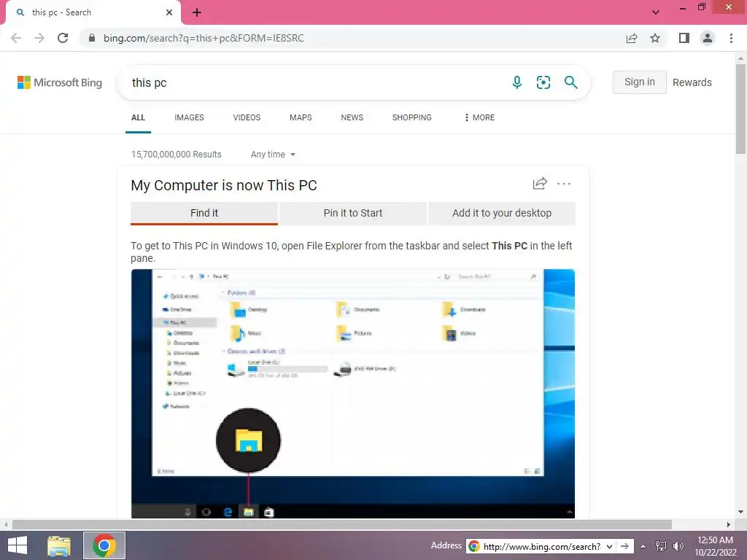Open the answer card ellipsis options
The image size is (747, 560).
click(564, 183)
